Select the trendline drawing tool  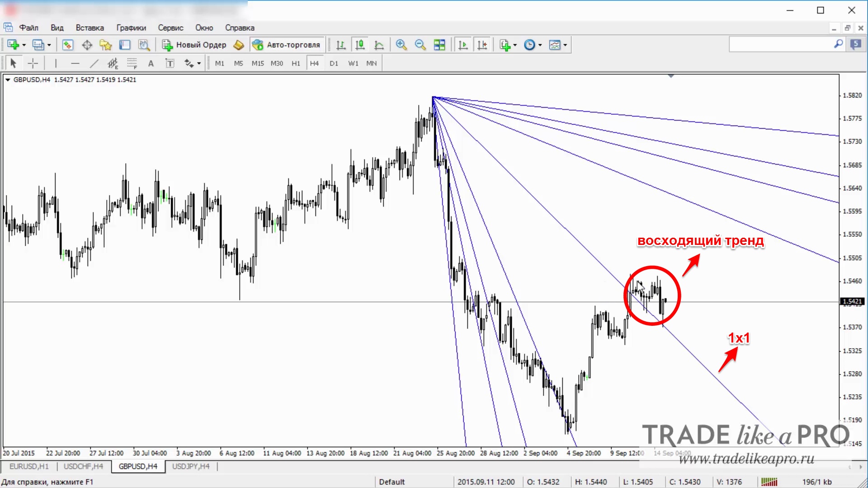point(94,63)
